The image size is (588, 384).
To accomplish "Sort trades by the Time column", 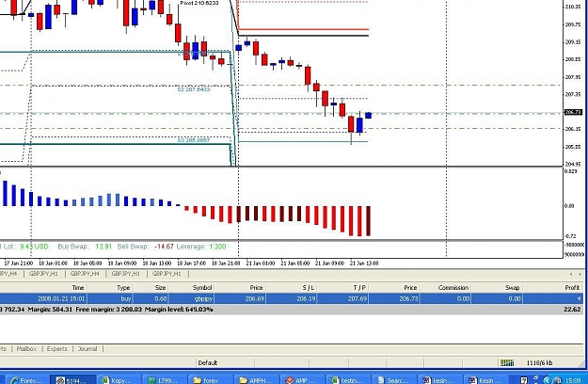I will pyautogui.click(x=78, y=288).
